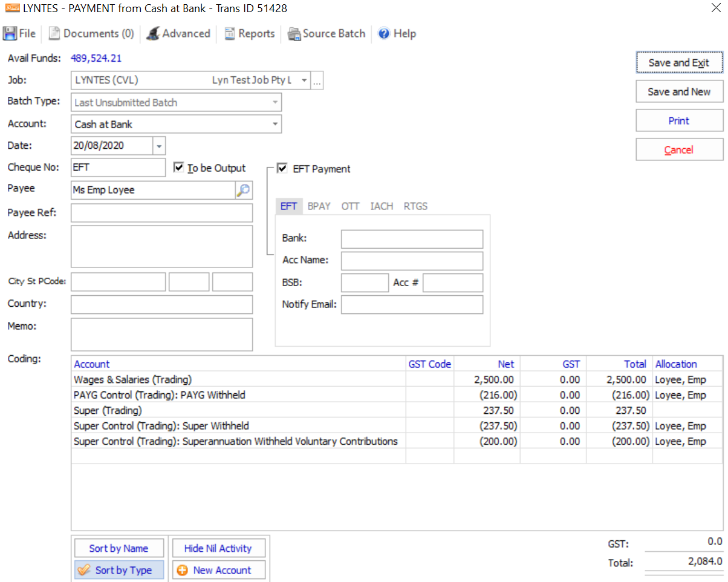Open the Date picker dropdown
The image size is (728, 582).
(159, 146)
